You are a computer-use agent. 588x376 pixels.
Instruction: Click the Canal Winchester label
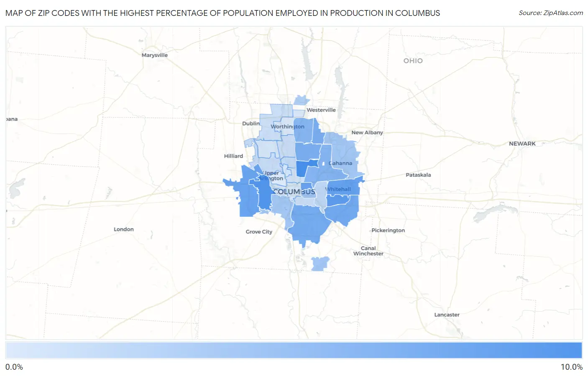pyautogui.click(x=368, y=251)
